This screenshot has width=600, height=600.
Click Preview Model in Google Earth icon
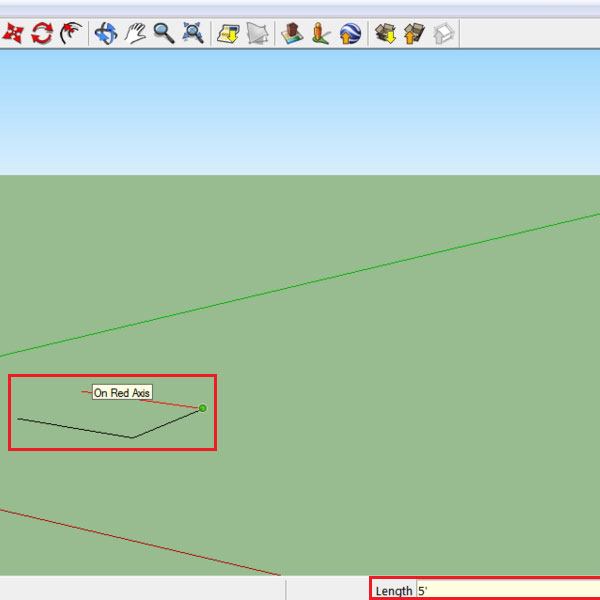coord(350,33)
